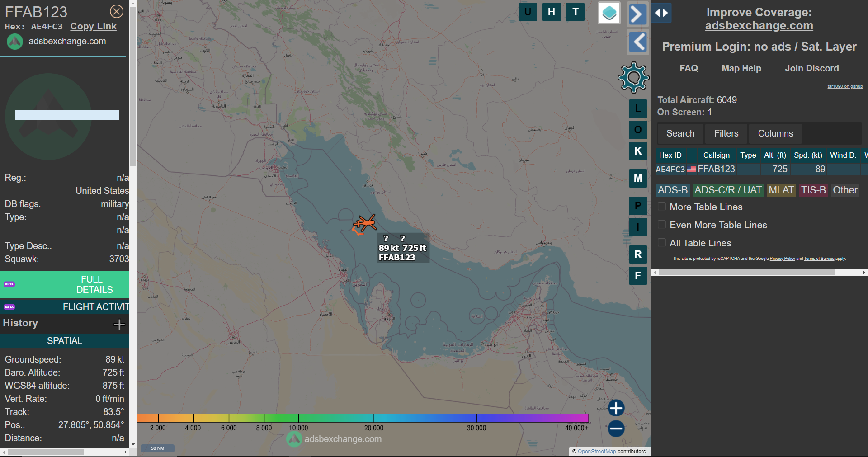
Task: Click the R map button
Action: [638, 254]
